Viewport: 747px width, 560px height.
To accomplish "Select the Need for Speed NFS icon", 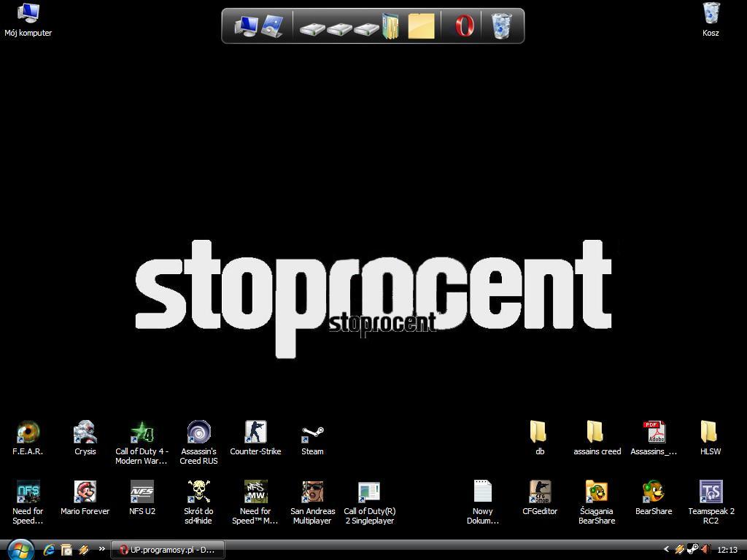I will [x=28, y=502].
